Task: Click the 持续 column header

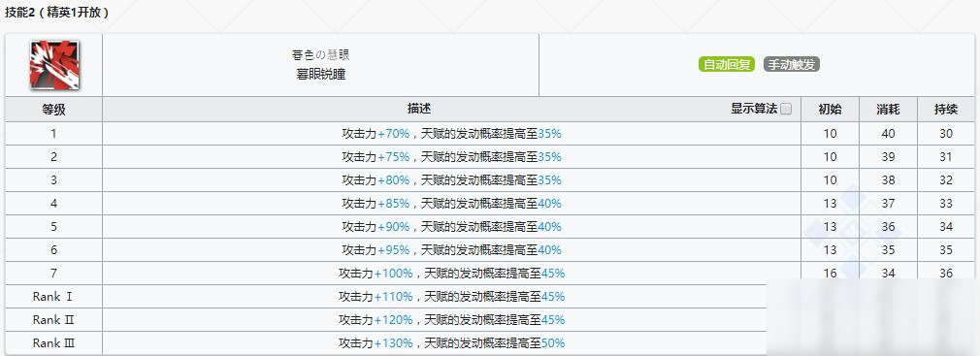Action: point(946,110)
